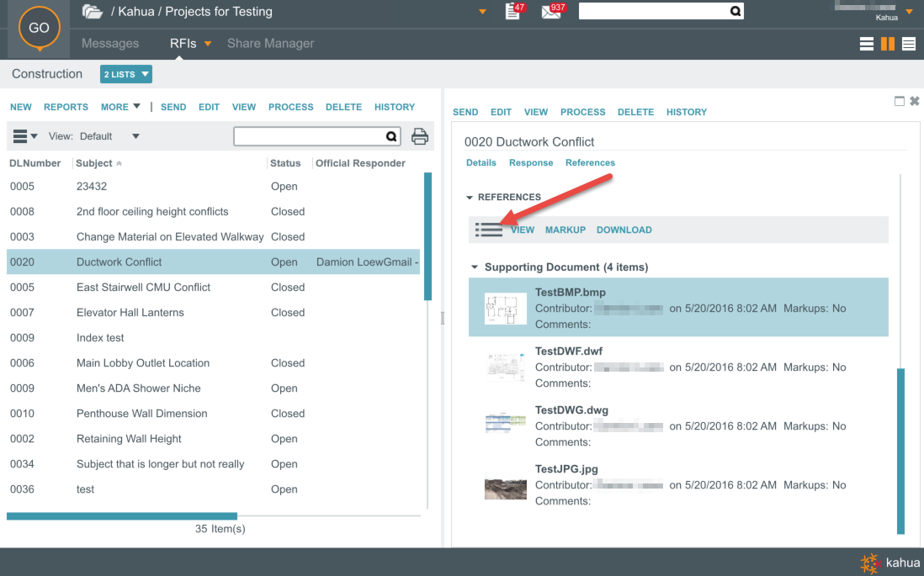Click the search magnifier in list filter
Screen dimensions: 924x576
[x=391, y=136]
